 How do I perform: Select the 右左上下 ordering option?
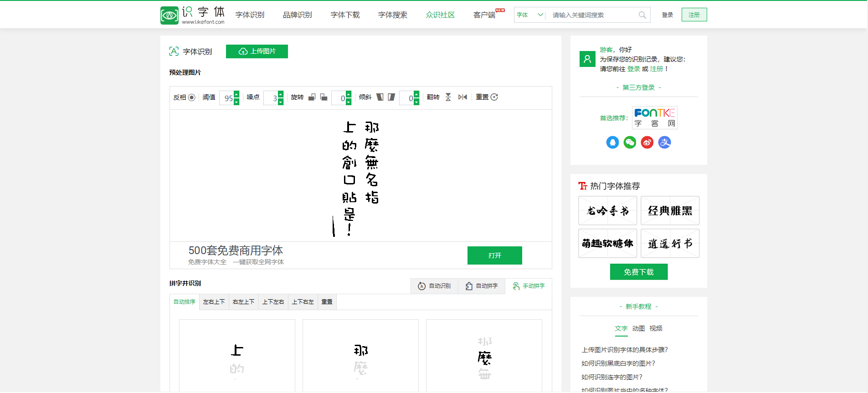pyautogui.click(x=244, y=302)
